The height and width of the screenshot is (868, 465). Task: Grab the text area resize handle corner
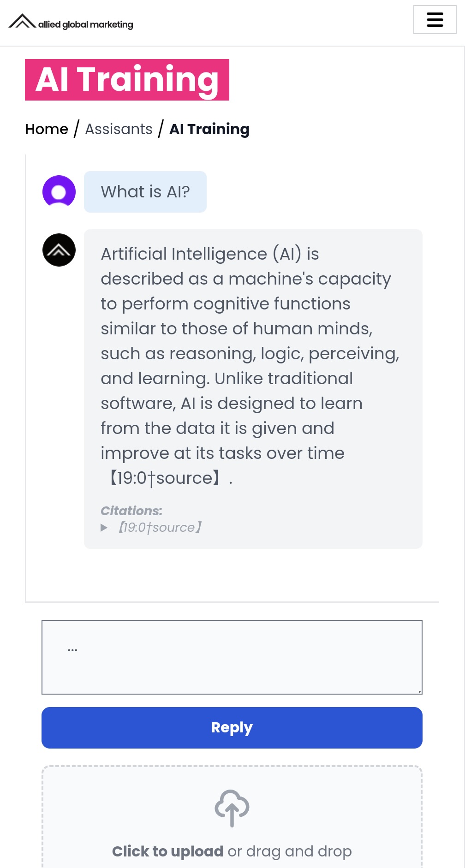click(x=419, y=691)
